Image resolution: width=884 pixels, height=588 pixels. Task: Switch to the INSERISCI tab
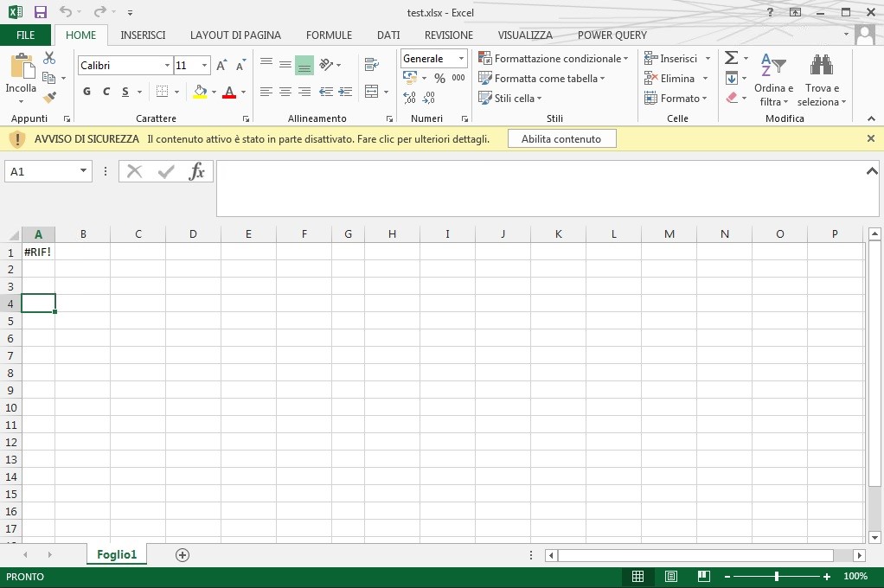click(143, 35)
